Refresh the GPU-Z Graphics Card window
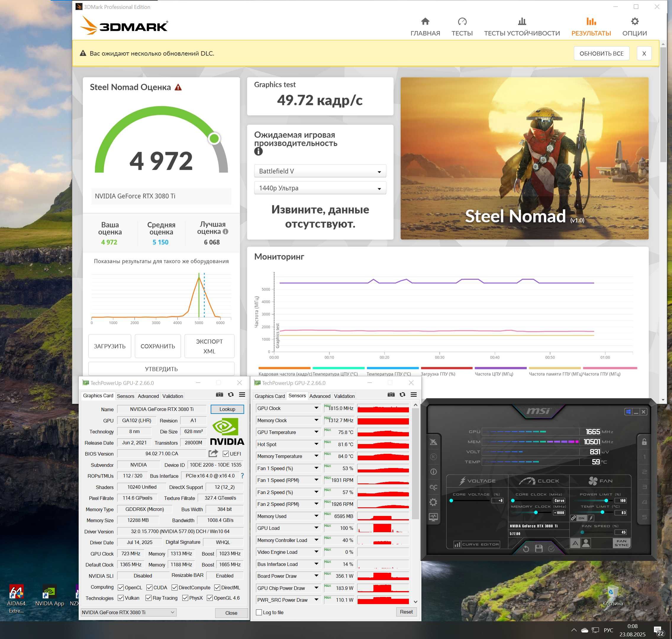Screen dimensions: 672x639 pos(231,394)
